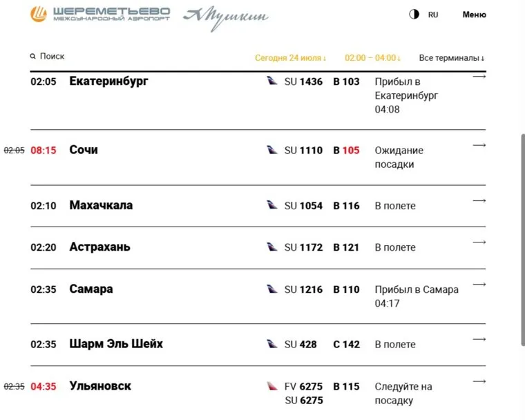Select the Сочи destination link
The image size is (525, 420).
(84, 150)
